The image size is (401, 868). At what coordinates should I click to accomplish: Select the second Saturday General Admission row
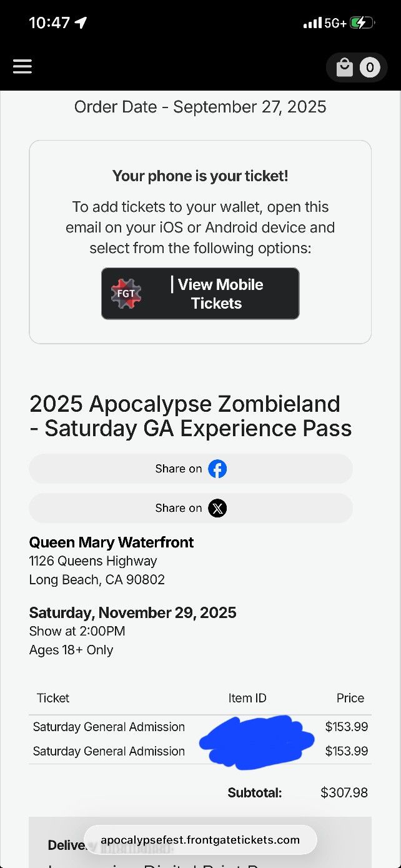tap(109, 751)
